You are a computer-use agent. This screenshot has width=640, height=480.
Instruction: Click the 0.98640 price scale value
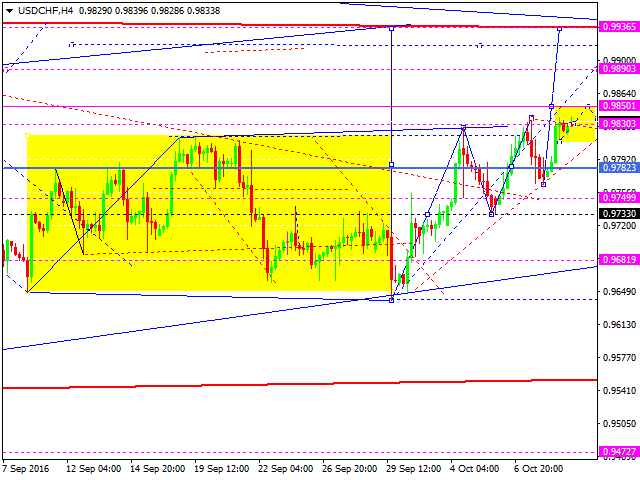pos(620,94)
